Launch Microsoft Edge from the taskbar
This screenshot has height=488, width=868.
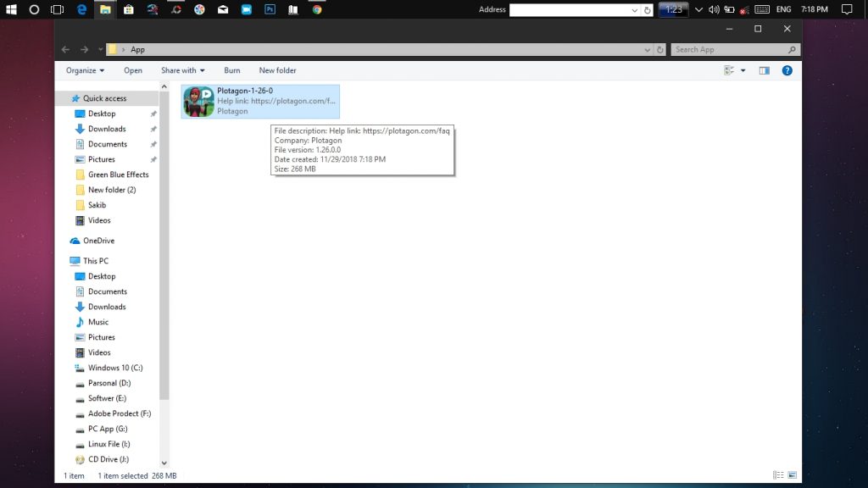[81, 9]
